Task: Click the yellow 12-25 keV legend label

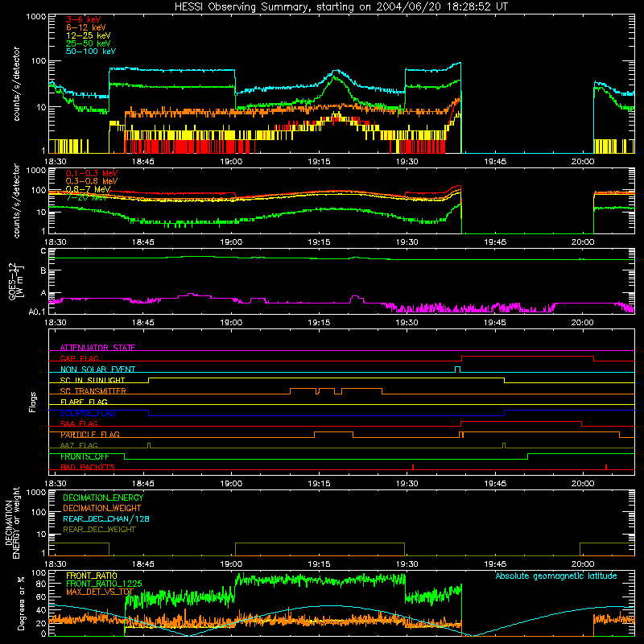Action: click(x=89, y=35)
